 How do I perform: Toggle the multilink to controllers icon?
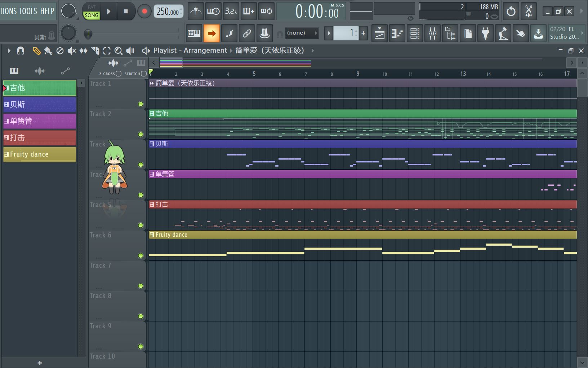click(247, 34)
